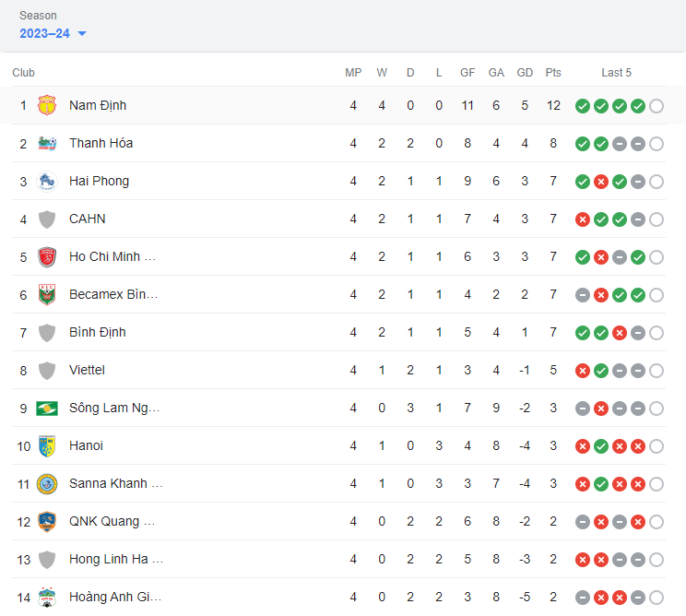Click the Last 5 column header
Viewport: 686px width, 616px height.
616,73
